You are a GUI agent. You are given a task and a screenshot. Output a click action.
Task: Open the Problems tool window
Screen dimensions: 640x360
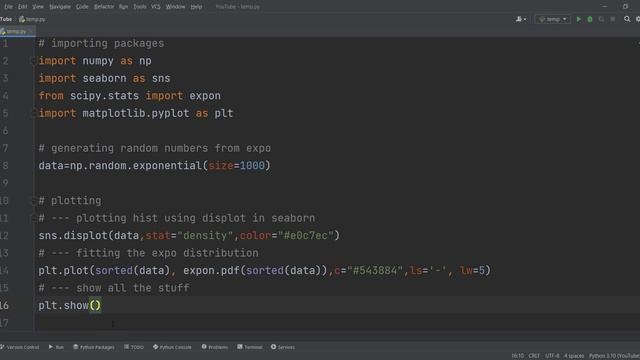tap(215, 347)
